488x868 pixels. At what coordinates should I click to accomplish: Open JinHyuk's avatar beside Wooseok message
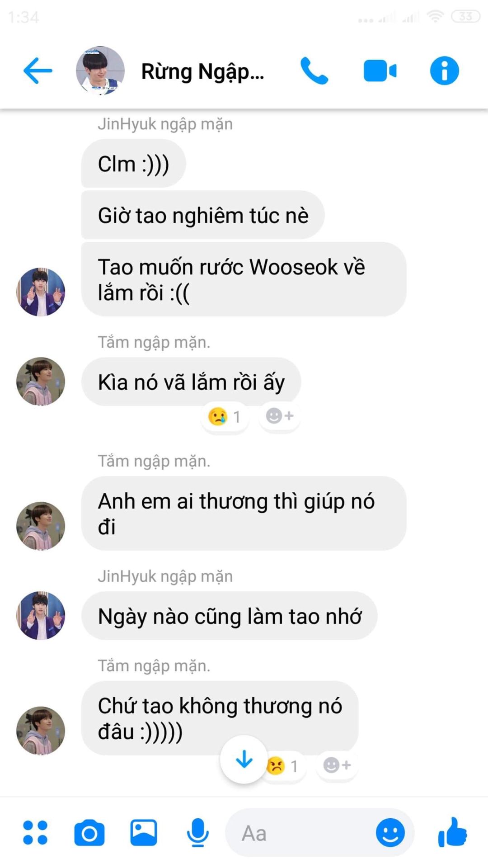point(41,292)
